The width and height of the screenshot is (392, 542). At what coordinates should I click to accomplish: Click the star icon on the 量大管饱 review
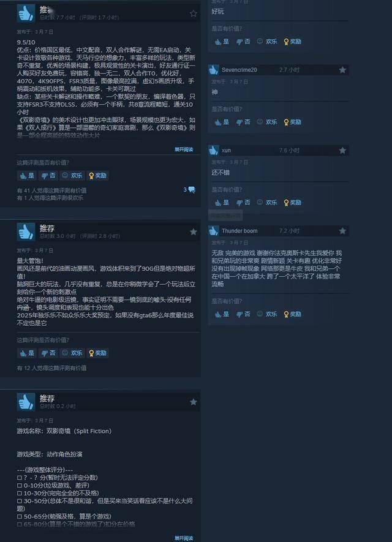click(193, 231)
